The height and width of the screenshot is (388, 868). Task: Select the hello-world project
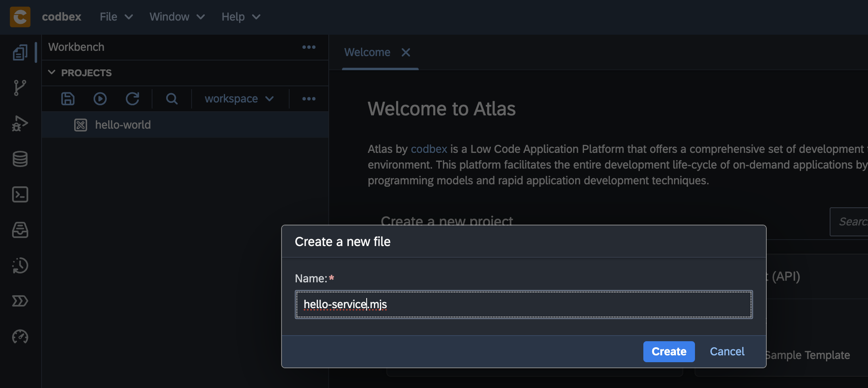(x=185, y=125)
